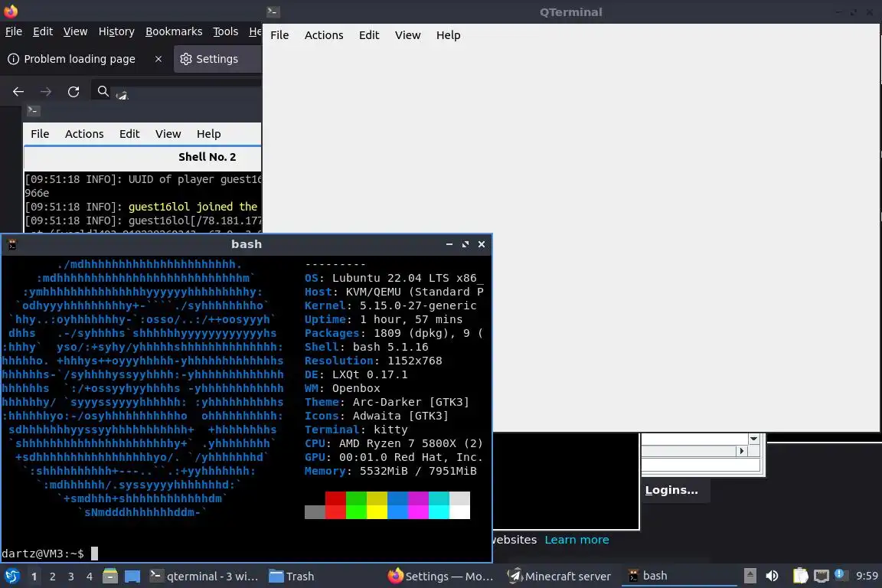Click the magnifier icon in Firefox address bar

click(103, 90)
